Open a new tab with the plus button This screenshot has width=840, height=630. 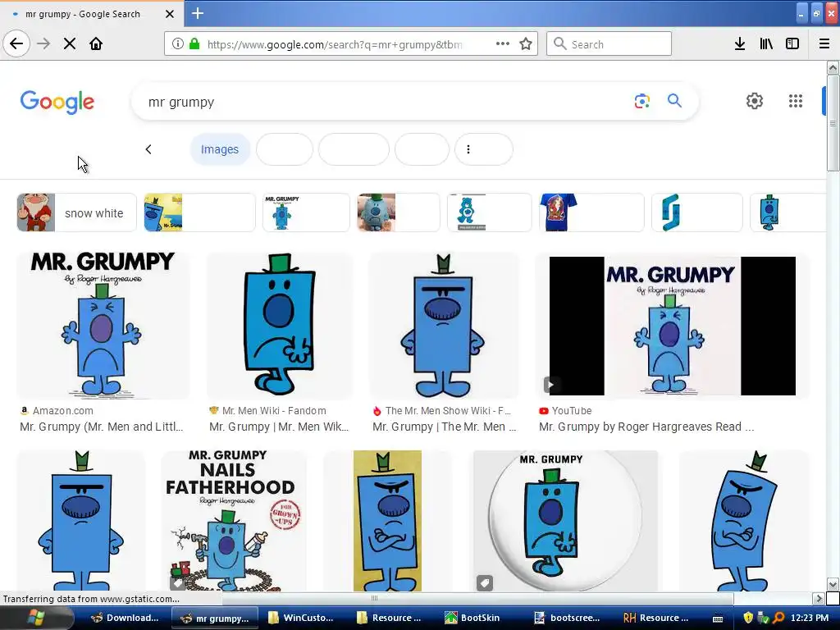[x=198, y=13]
